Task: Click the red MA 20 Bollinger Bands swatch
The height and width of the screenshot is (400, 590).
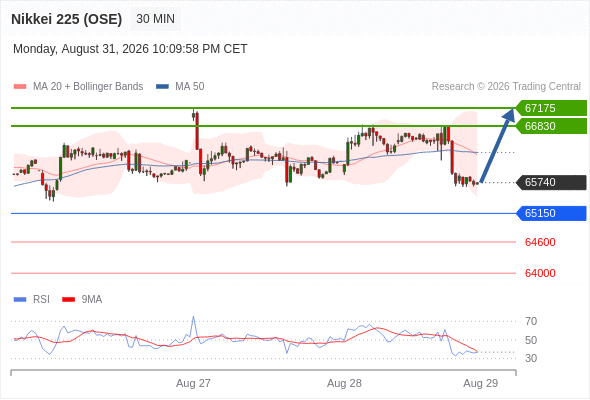Action: pos(20,87)
